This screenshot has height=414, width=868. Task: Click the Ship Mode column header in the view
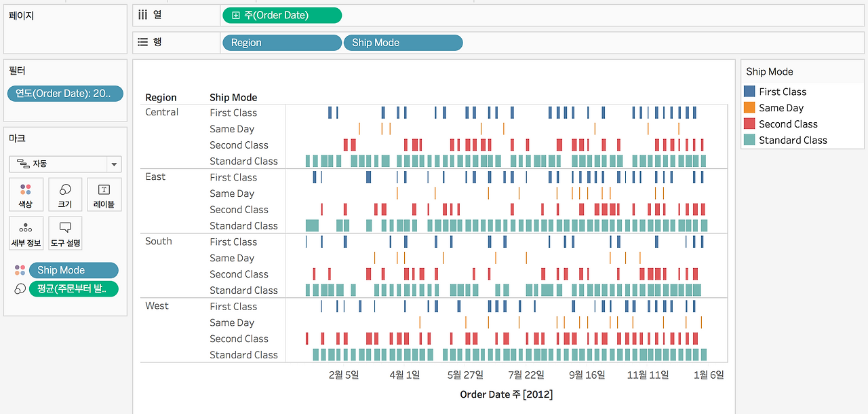coord(233,98)
